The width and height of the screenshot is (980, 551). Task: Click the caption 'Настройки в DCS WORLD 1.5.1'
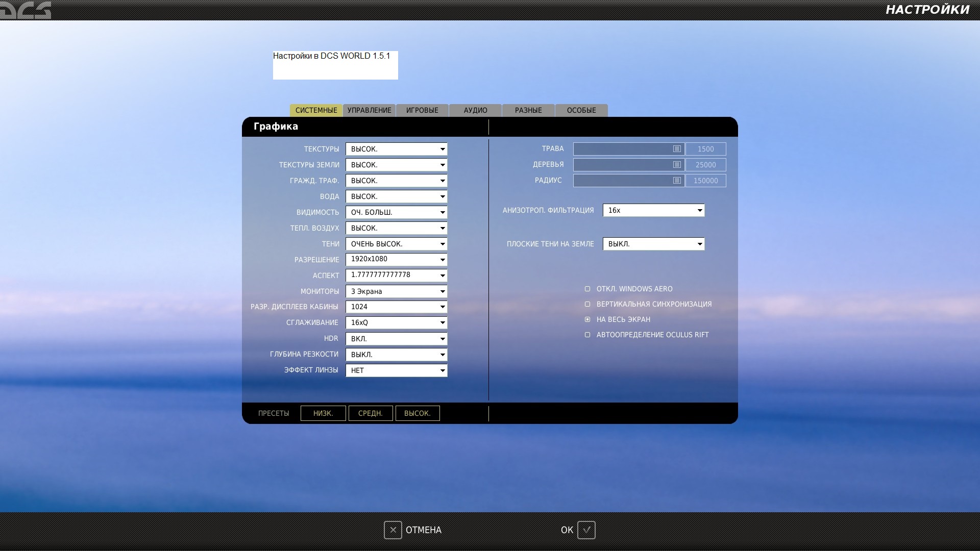[x=331, y=56]
